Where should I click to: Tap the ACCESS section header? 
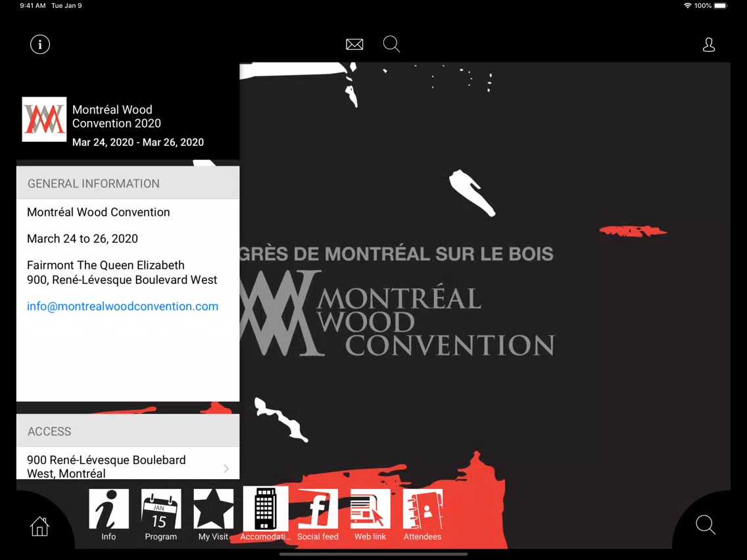[x=128, y=431]
